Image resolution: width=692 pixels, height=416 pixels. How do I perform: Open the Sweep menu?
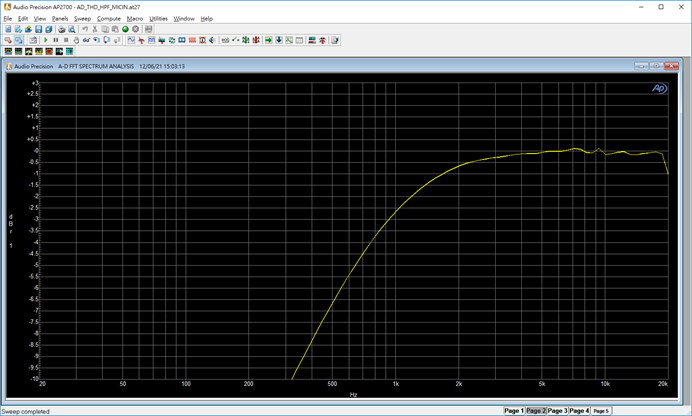[x=82, y=18]
